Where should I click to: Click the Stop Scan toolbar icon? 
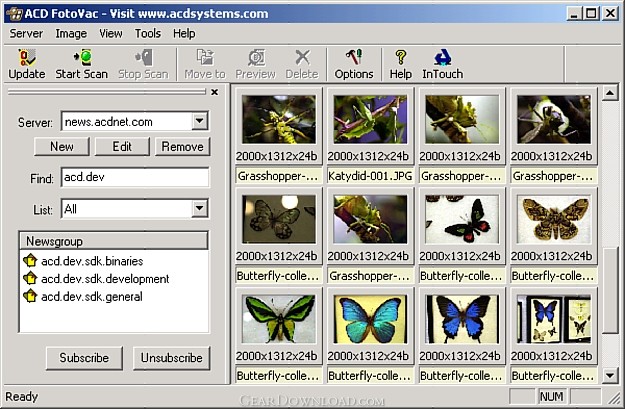[143, 57]
